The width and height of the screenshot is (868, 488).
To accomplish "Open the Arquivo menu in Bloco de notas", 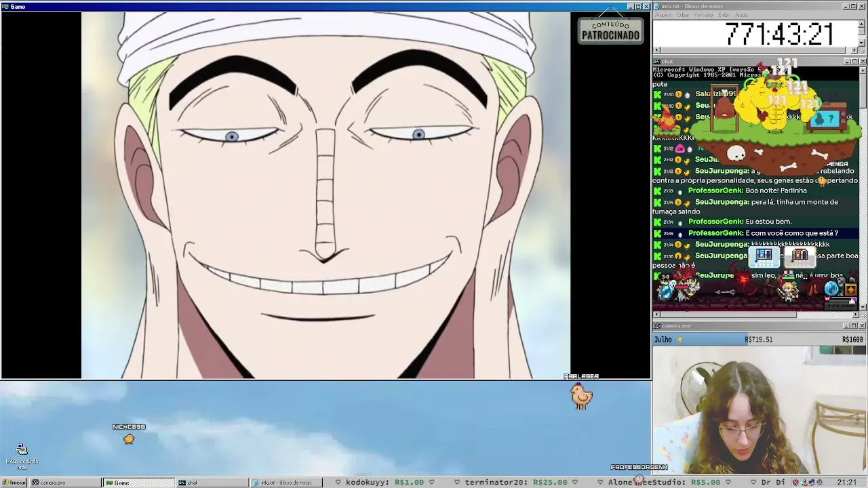I will click(x=663, y=15).
